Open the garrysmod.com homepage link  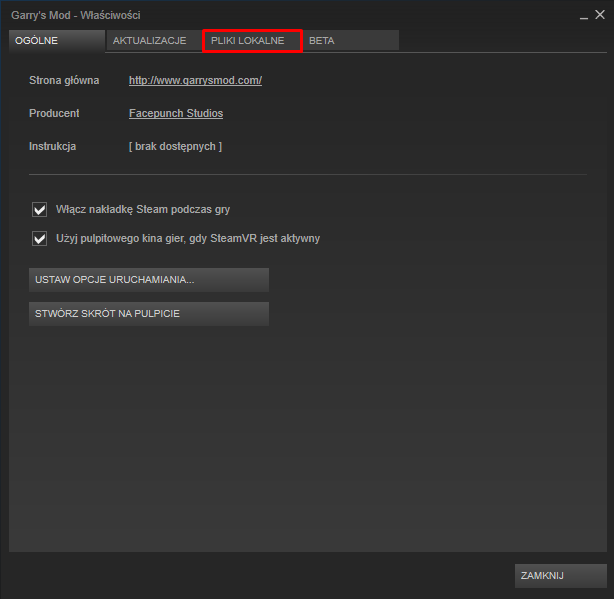tap(195, 80)
